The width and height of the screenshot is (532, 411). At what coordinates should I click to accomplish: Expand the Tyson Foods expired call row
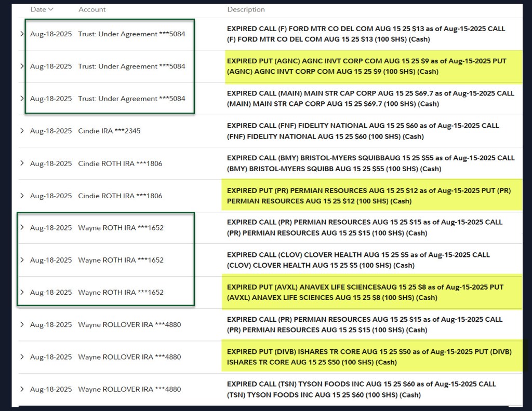tap(22, 389)
